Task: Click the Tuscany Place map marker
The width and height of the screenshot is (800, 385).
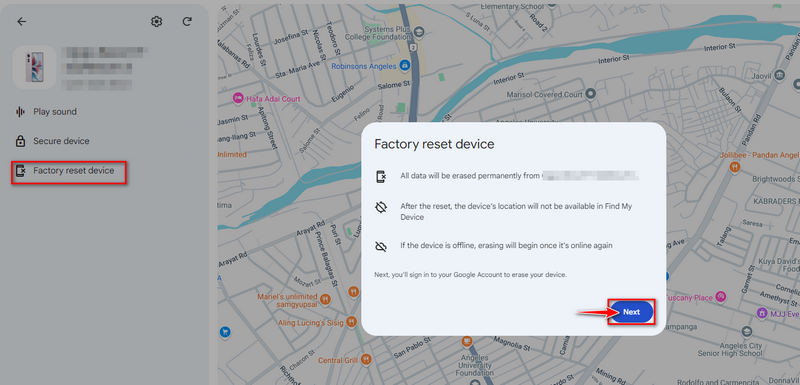Action: point(720,296)
